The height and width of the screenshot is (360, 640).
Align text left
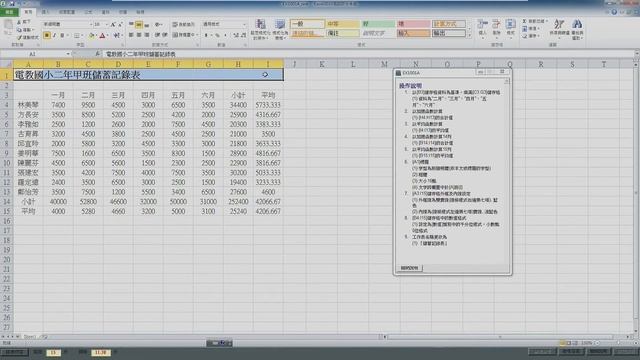(131, 35)
